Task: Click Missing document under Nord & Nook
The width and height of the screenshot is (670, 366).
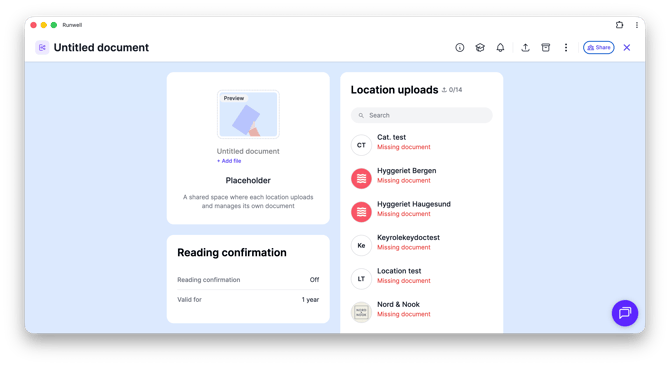Action: pos(403,314)
